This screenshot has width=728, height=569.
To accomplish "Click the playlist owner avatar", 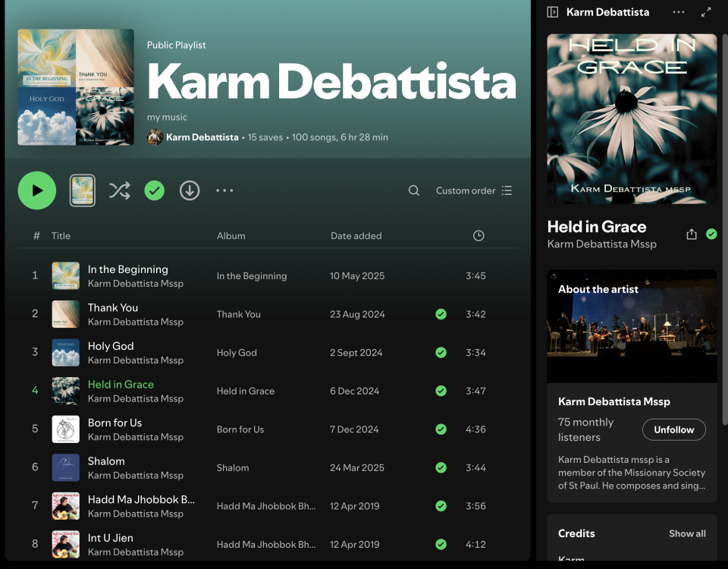I will click(155, 137).
